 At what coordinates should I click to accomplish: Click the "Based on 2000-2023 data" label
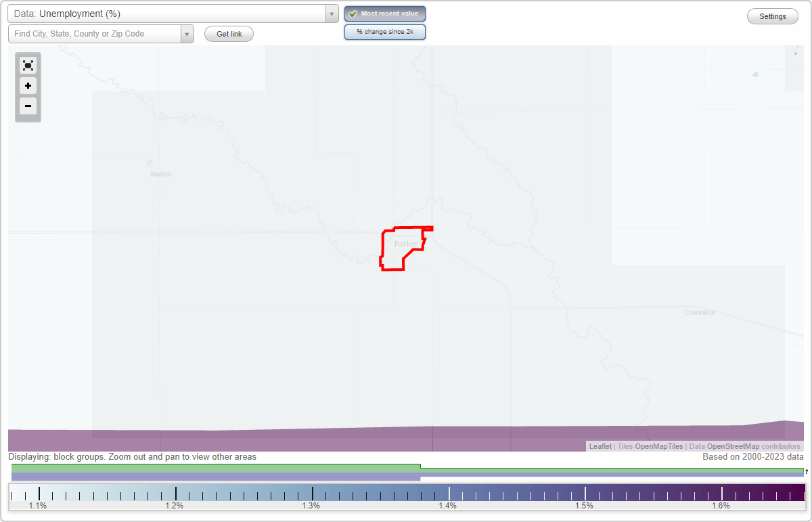[x=754, y=457]
